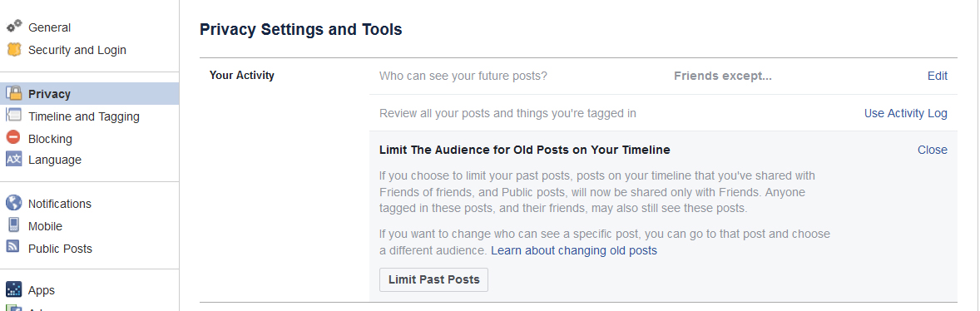
Task: Click the Notifications globe icon
Action: pyautogui.click(x=14, y=203)
